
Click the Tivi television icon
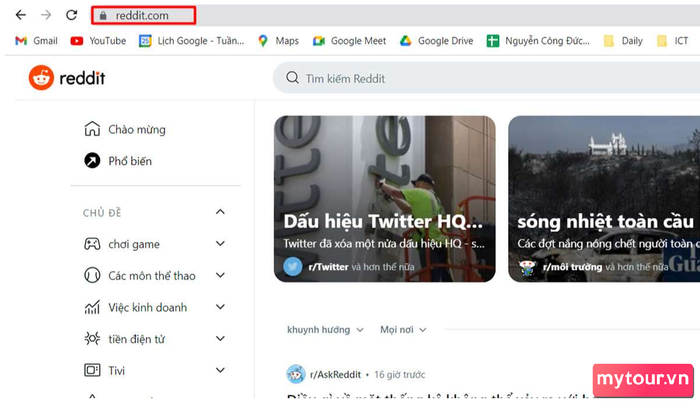[x=92, y=370]
